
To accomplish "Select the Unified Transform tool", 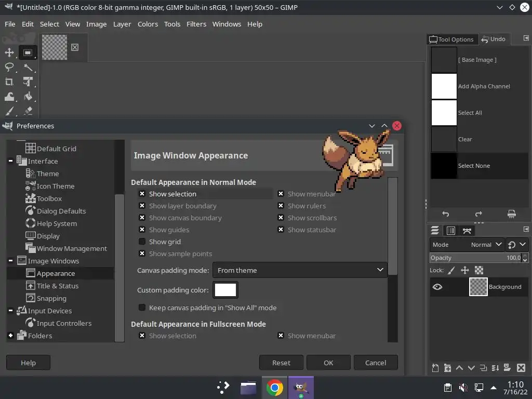I will (28, 82).
